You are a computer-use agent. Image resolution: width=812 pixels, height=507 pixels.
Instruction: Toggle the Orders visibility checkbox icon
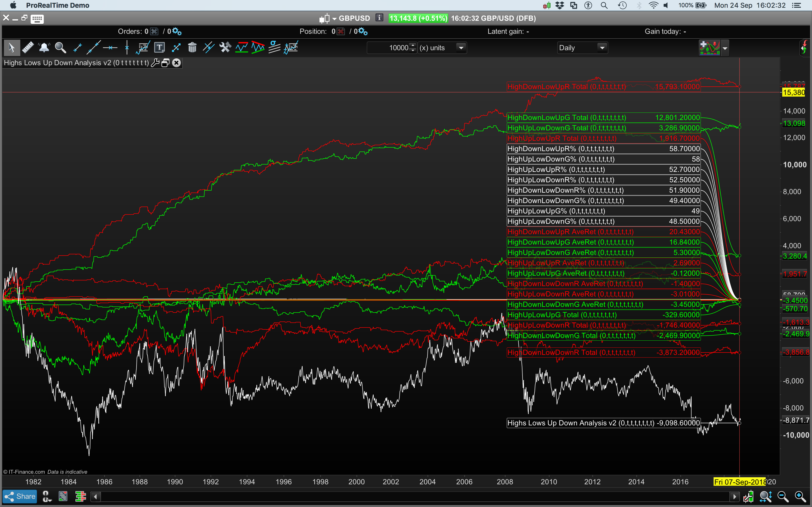154,32
